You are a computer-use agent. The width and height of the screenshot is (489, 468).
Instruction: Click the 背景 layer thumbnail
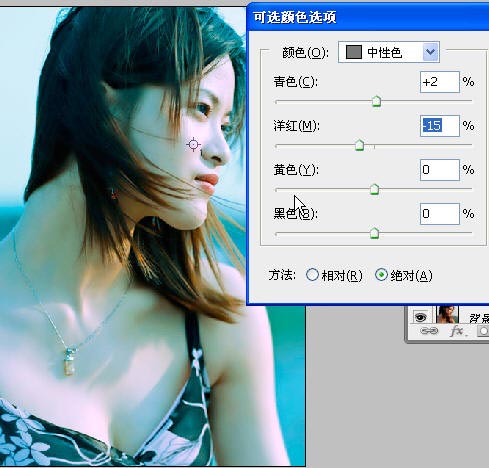click(x=447, y=315)
